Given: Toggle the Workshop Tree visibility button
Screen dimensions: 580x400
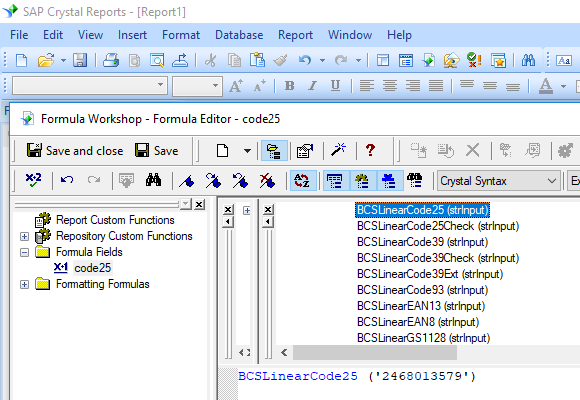Looking at the screenshot, I should pos(274,151).
